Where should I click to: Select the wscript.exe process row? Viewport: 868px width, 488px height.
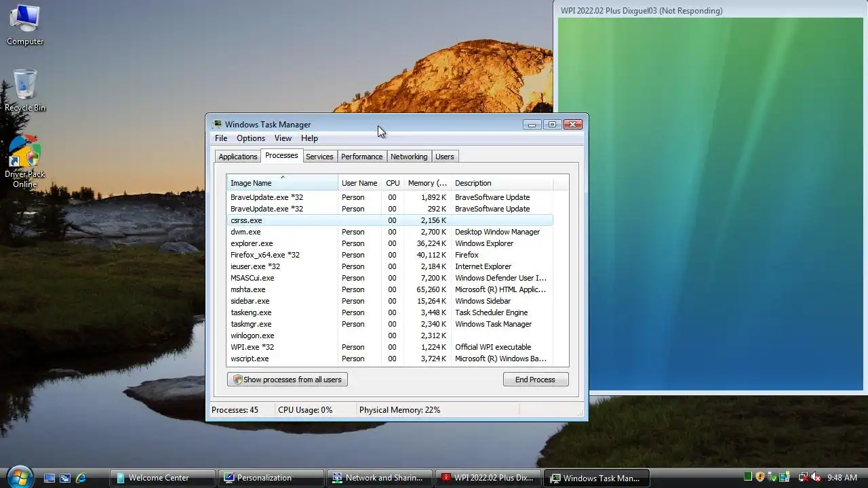click(x=390, y=359)
